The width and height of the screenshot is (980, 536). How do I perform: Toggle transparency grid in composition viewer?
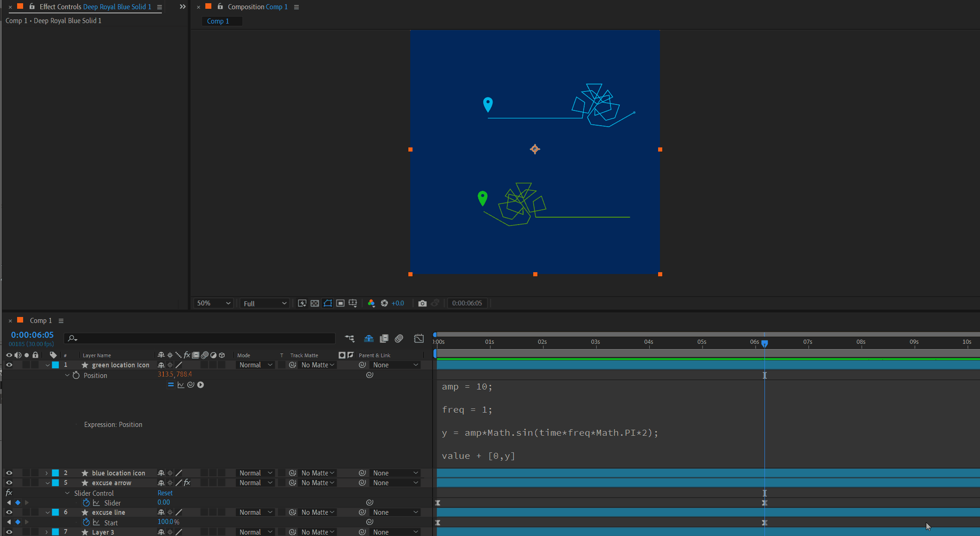314,303
